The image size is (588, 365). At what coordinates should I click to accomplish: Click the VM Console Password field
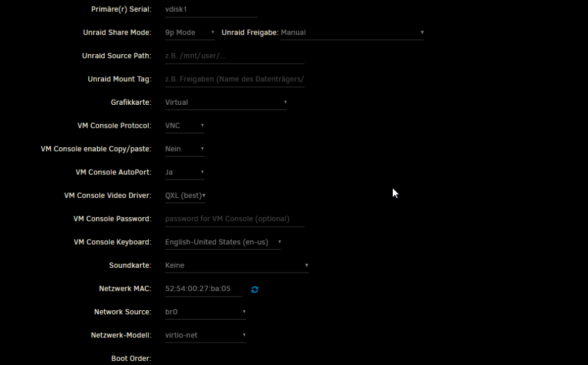tap(235, 219)
